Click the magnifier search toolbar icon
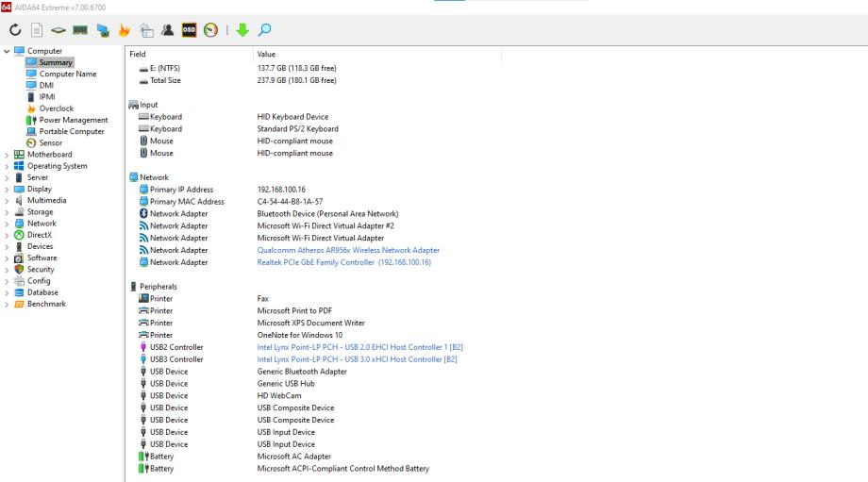Image resolution: width=868 pixels, height=482 pixels. (x=264, y=30)
